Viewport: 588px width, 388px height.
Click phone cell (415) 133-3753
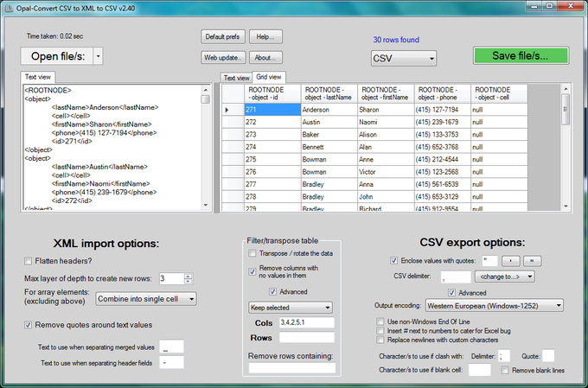click(443, 135)
